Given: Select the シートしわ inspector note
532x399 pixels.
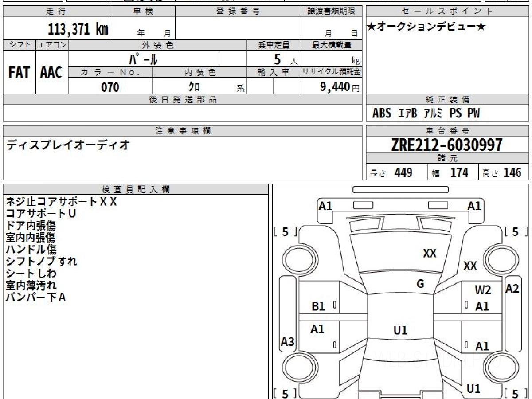Looking at the screenshot, I should click(x=31, y=274).
